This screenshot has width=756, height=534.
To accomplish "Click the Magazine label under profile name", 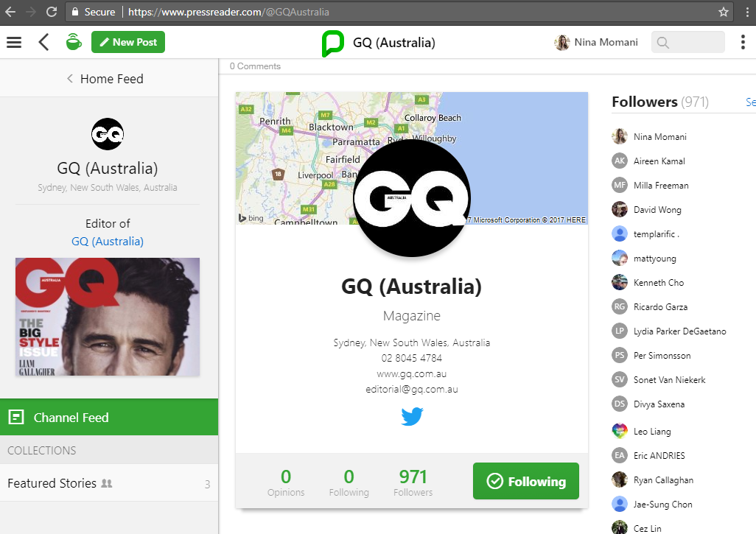I will (x=412, y=316).
